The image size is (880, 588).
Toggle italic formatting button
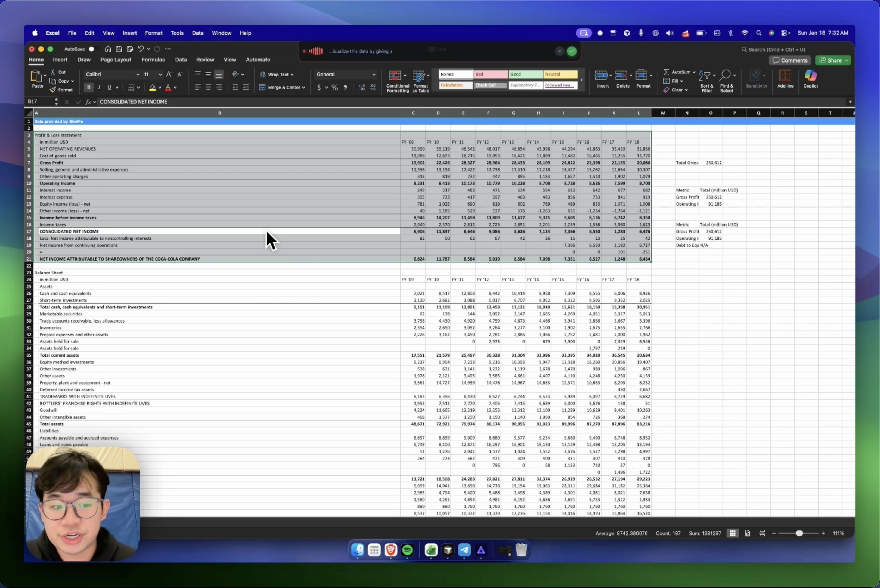(x=99, y=88)
